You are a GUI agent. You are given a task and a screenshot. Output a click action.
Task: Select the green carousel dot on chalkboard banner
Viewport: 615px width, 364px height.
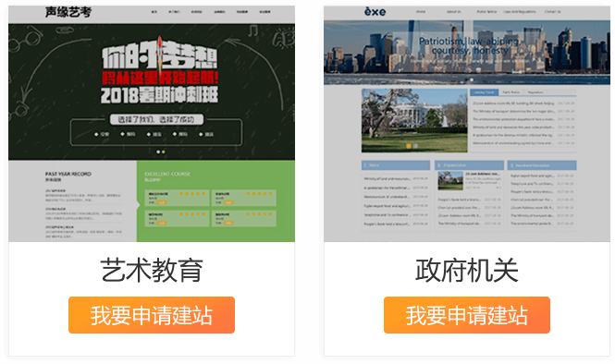[164, 152]
